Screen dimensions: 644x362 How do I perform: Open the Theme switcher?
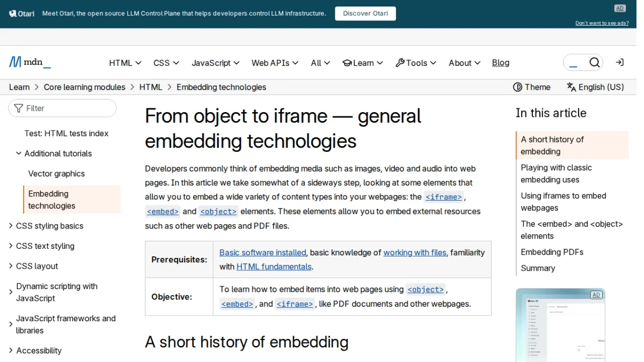531,87
